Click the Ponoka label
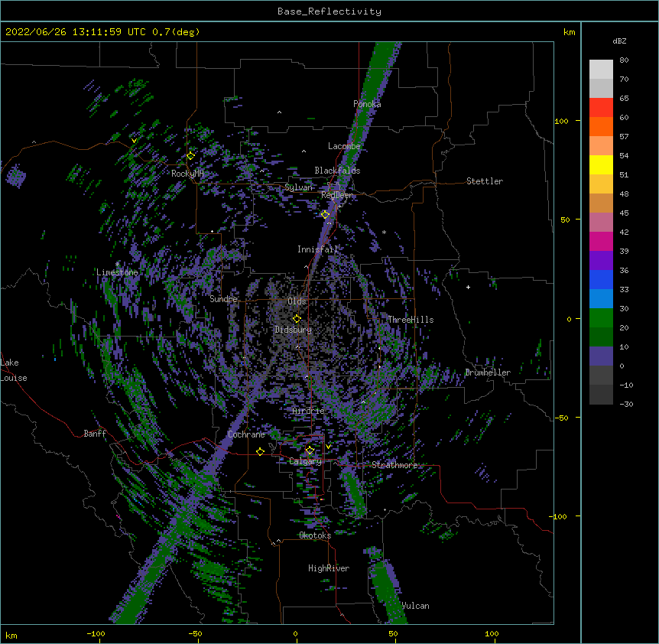 tap(367, 104)
